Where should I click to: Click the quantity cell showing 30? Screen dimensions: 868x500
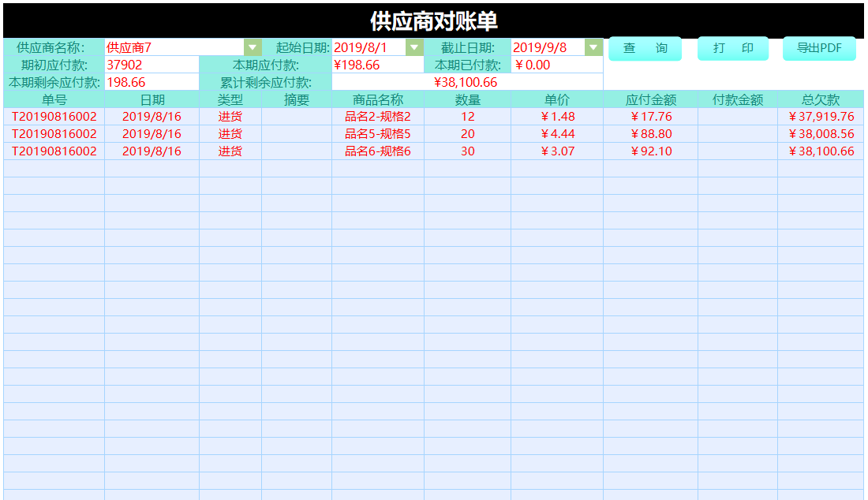tap(467, 150)
